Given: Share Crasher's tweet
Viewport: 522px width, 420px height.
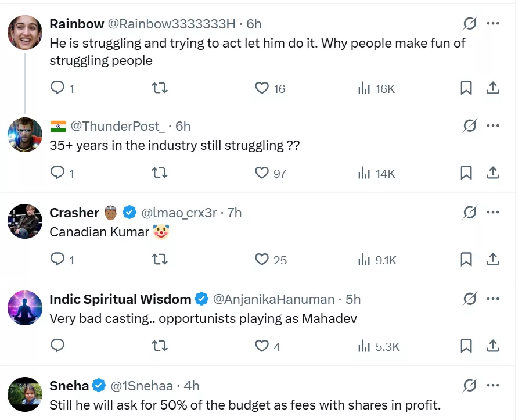Looking at the screenshot, I should [492, 259].
